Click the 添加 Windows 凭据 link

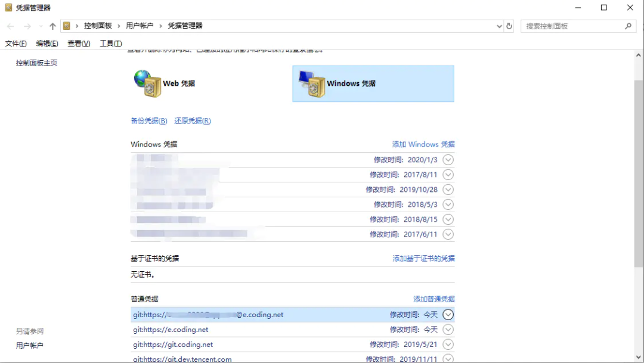(x=423, y=144)
